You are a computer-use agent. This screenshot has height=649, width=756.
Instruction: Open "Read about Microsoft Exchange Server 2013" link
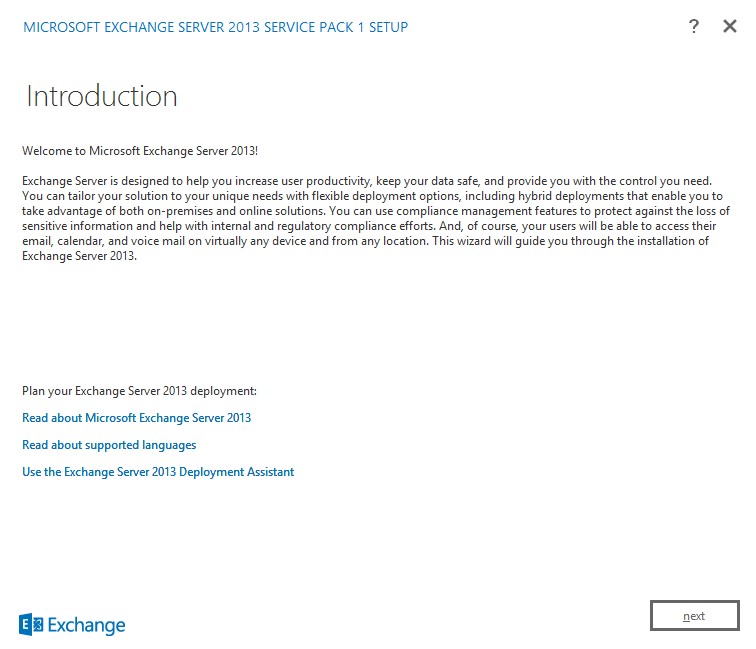point(136,418)
